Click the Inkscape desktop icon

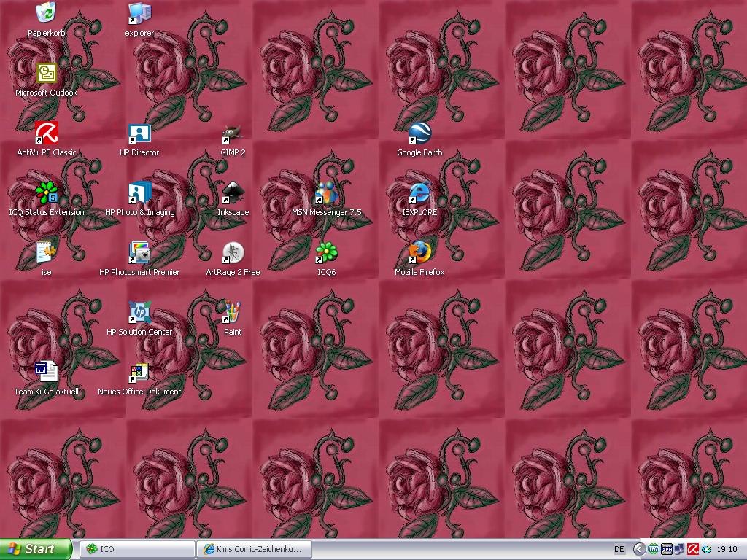pyautogui.click(x=233, y=193)
